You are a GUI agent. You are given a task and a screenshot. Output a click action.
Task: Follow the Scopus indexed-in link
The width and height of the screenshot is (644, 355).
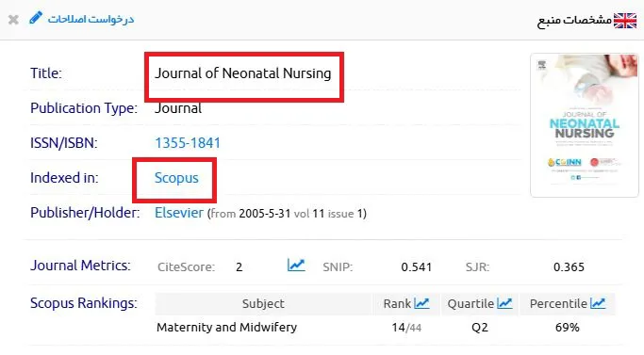coord(176,178)
